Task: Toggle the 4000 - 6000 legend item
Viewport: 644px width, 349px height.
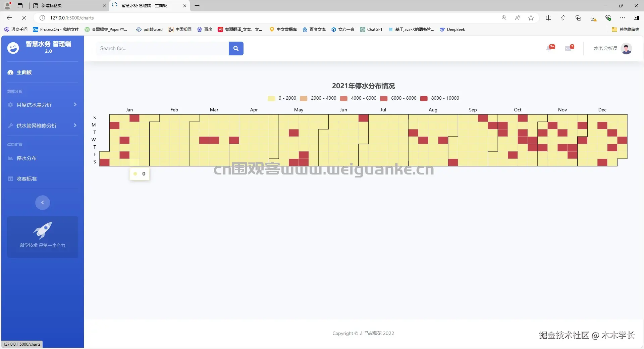Action: [x=358, y=98]
